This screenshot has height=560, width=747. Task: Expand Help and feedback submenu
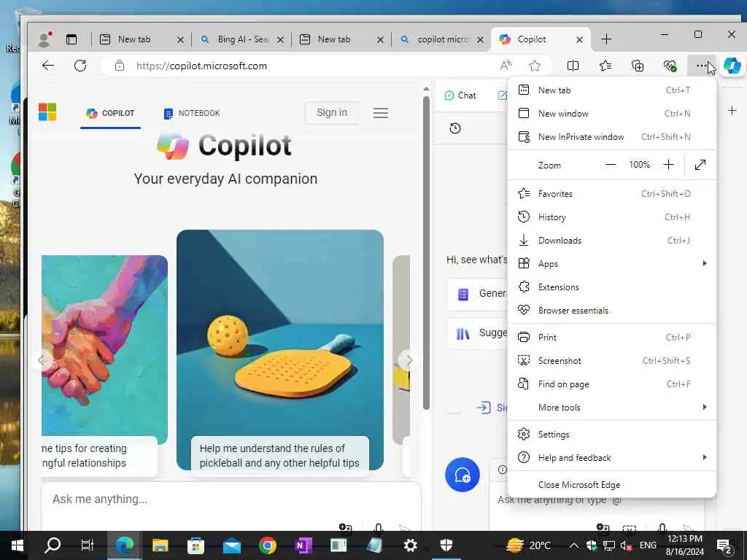612,458
